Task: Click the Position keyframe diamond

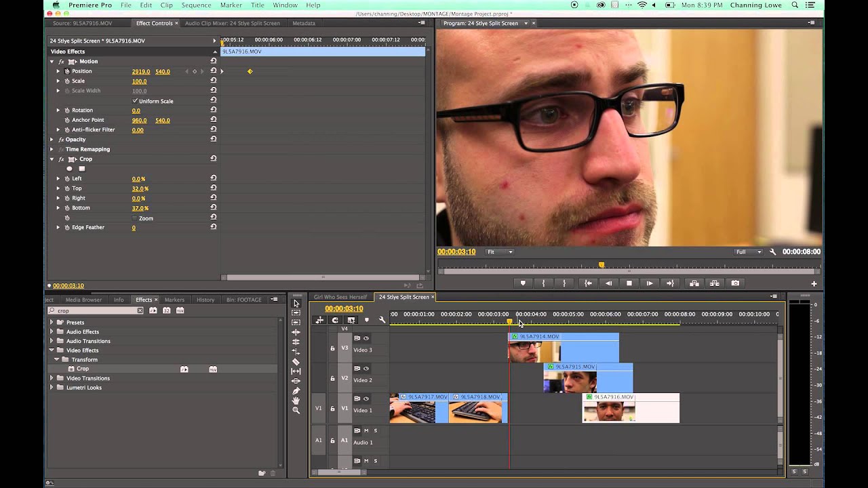Action: [250, 71]
